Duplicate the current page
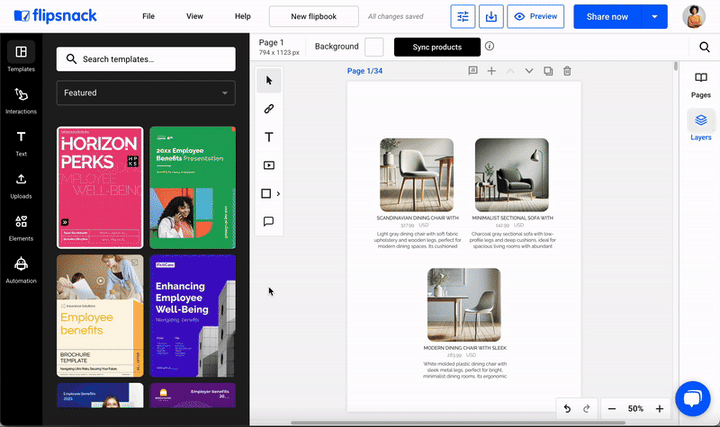This screenshot has width=720, height=427. coord(548,71)
